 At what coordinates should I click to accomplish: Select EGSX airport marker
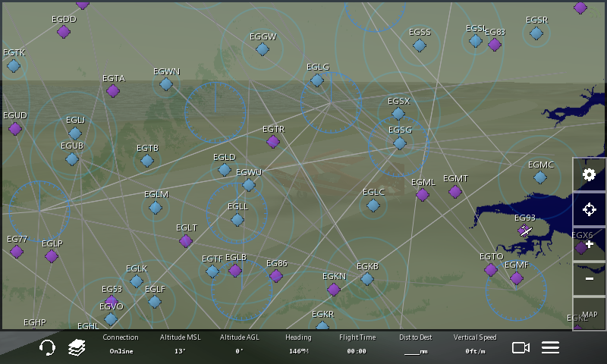coord(398,114)
